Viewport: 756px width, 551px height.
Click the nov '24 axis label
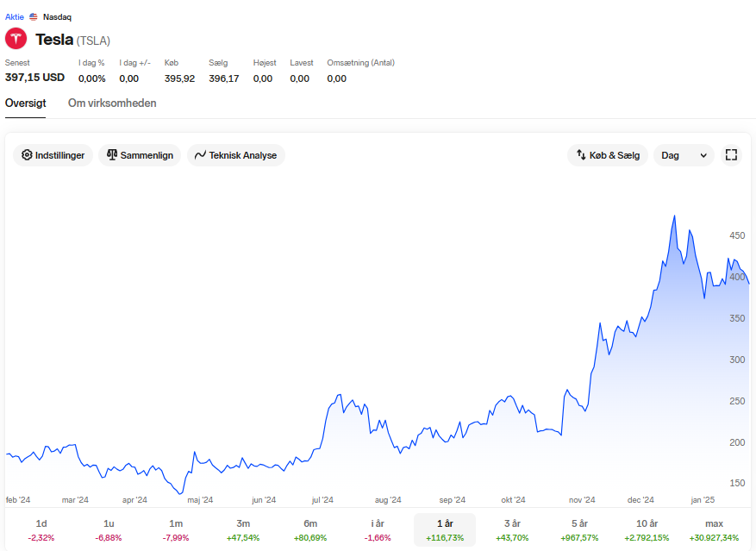click(x=582, y=500)
